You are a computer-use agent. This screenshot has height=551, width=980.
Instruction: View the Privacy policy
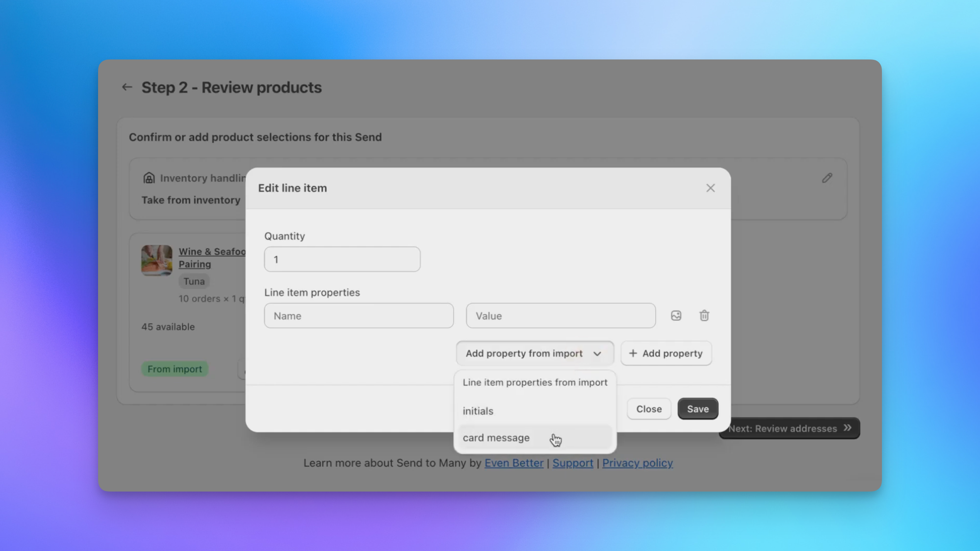pos(637,463)
